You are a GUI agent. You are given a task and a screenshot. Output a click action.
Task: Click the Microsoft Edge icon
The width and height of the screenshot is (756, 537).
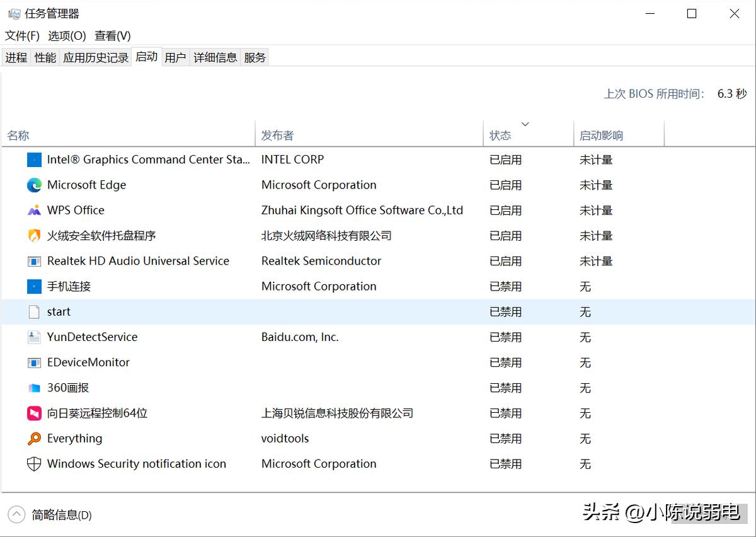(x=33, y=185)
